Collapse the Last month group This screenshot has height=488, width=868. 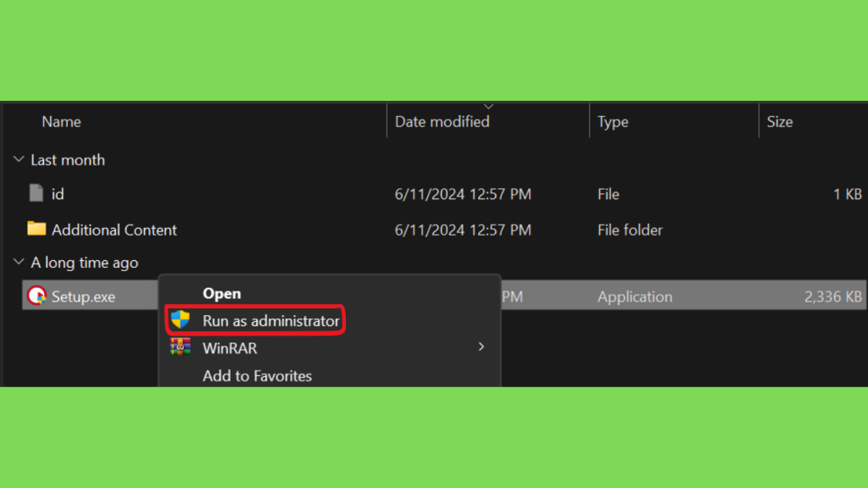pos(19,159)
